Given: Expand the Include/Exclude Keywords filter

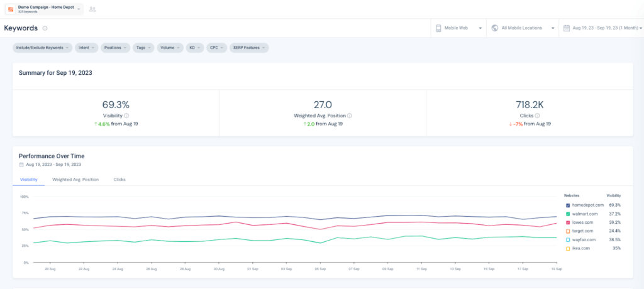Looking at the screenshot, I should [42, 48].
